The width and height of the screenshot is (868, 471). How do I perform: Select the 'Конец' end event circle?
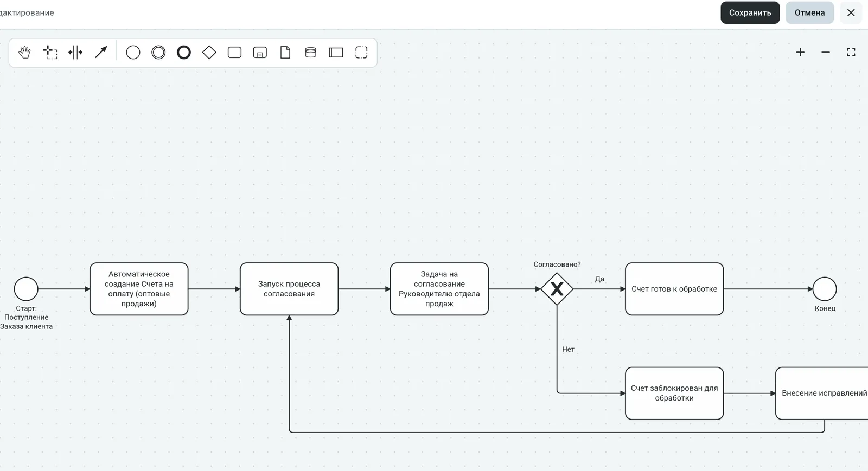click(x=825, y=289)
